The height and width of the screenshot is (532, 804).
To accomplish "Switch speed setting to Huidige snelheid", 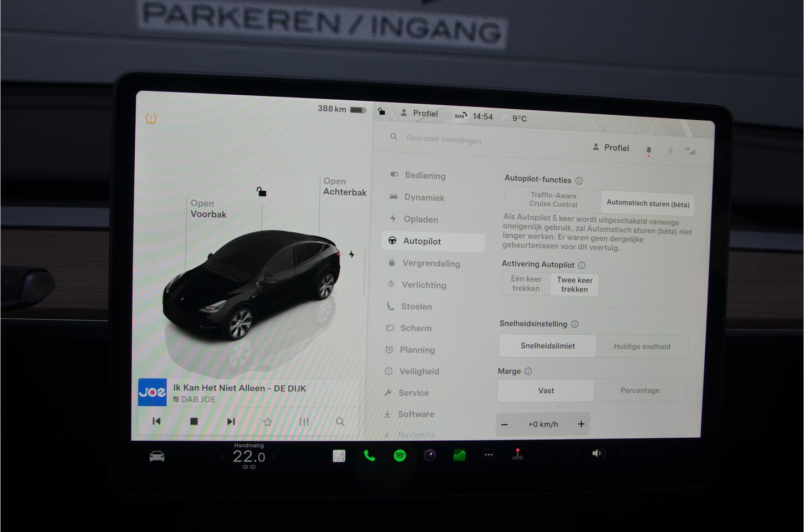I will click(x=642, y=346).
